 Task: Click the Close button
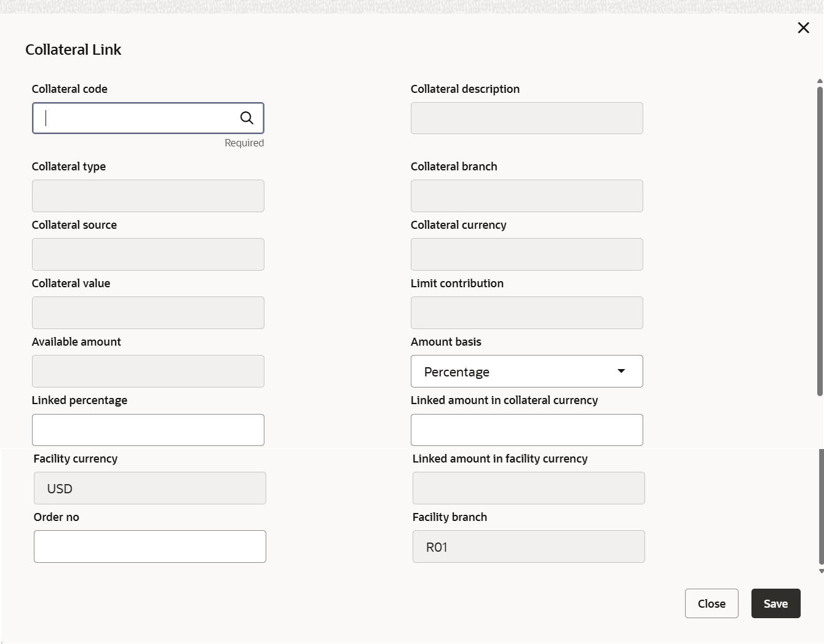tap(711, 603)
